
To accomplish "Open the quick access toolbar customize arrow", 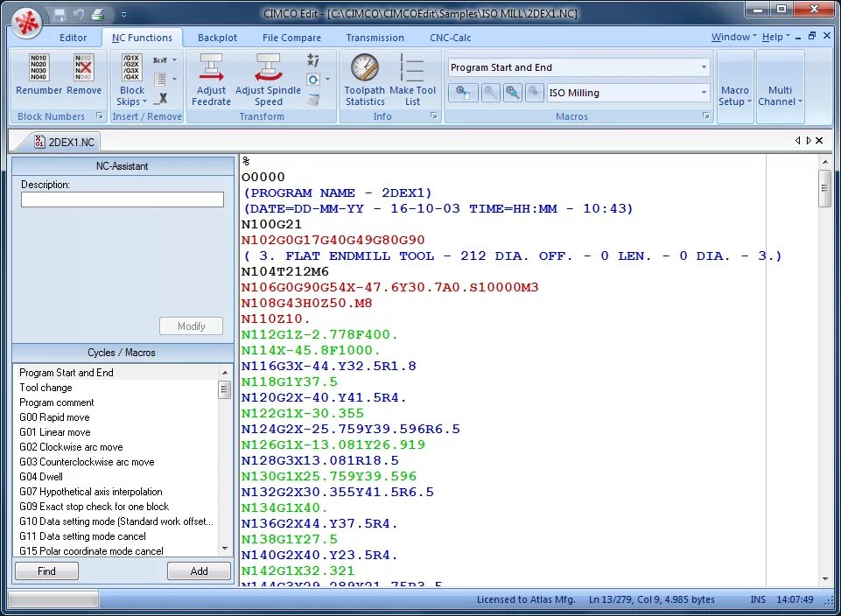I will (123, 15).
